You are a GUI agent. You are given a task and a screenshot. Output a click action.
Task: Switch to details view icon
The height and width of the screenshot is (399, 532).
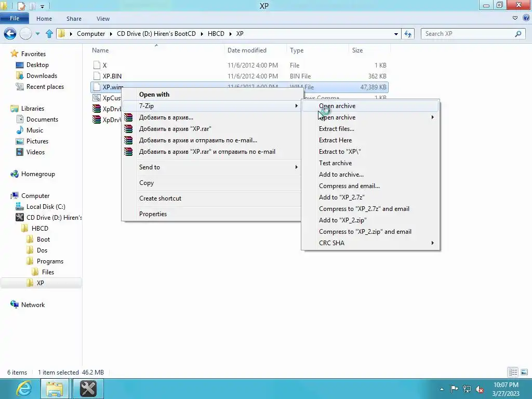pos(513,372)
